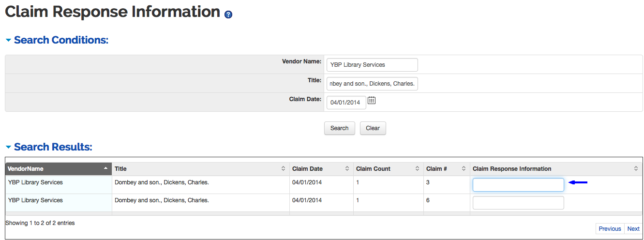Click the Clear button
This screenshot has width=644, height=240.
pyautogui.click(x=373, y=128)
